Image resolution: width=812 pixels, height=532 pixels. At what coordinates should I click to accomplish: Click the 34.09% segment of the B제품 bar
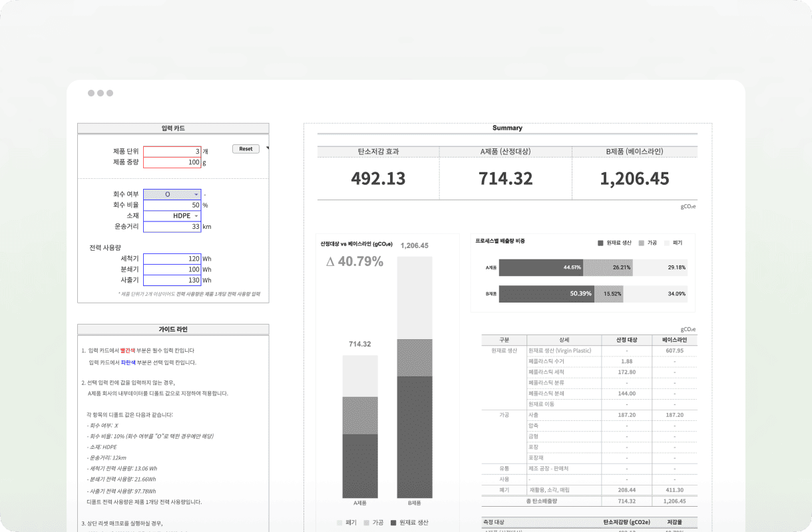coord(656,294)
